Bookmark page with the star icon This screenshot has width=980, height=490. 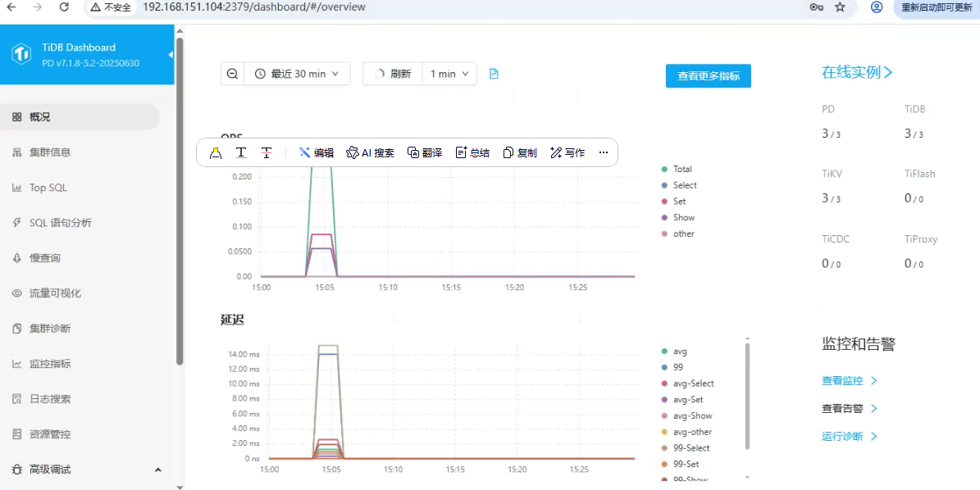click(840, 7)
